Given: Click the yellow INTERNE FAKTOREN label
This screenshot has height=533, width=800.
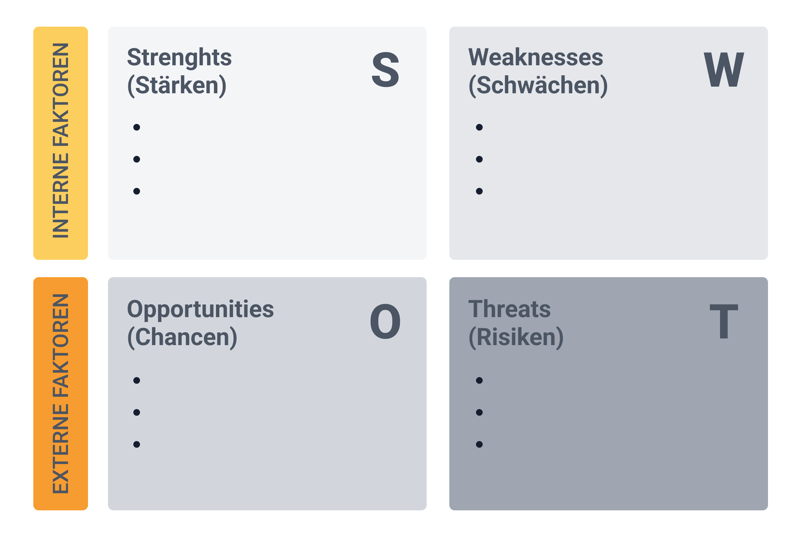Looking at the screenshot, I should [x=61, y=143].
